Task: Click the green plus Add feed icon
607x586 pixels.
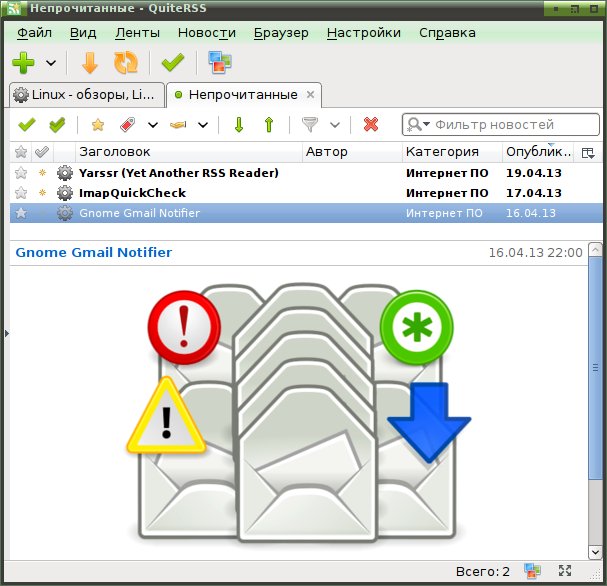Action: (x=23, y=63)
